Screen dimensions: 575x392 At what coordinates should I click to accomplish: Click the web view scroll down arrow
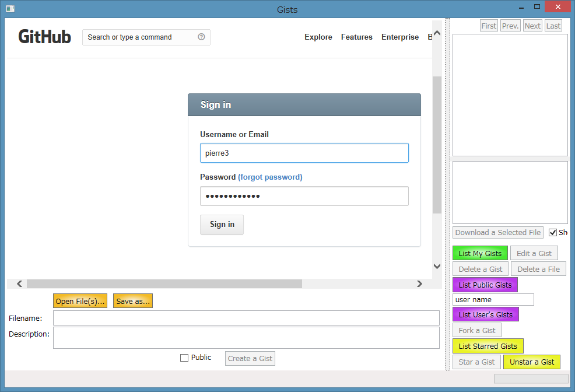[x=437, y=266]
